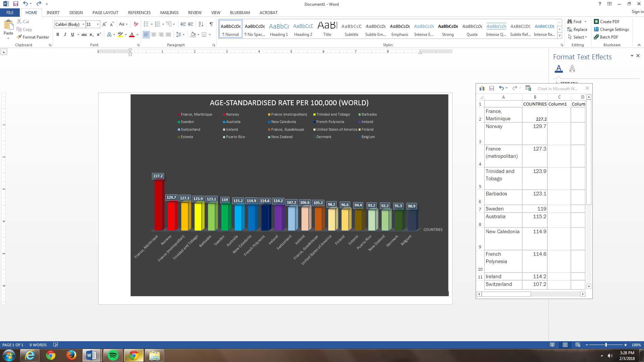
Task: Click the Increase Indent icon
Action: [191, 24]
